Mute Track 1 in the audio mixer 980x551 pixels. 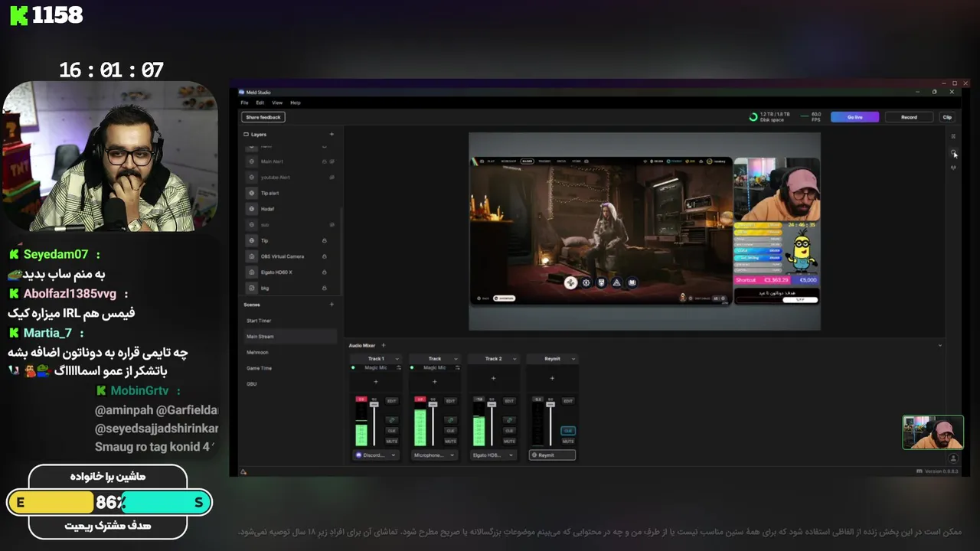392,442
